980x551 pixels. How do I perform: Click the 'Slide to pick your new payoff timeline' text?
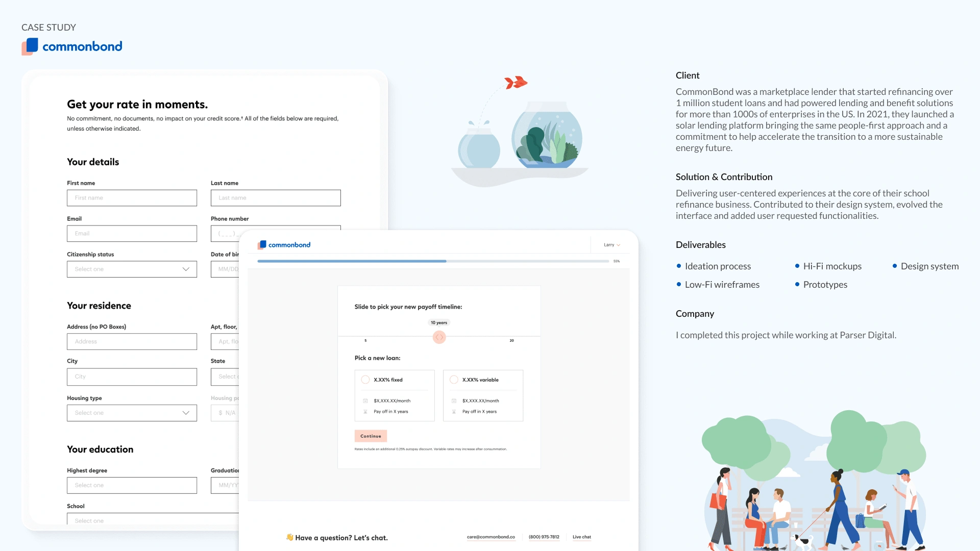click(x=408, y=307)
